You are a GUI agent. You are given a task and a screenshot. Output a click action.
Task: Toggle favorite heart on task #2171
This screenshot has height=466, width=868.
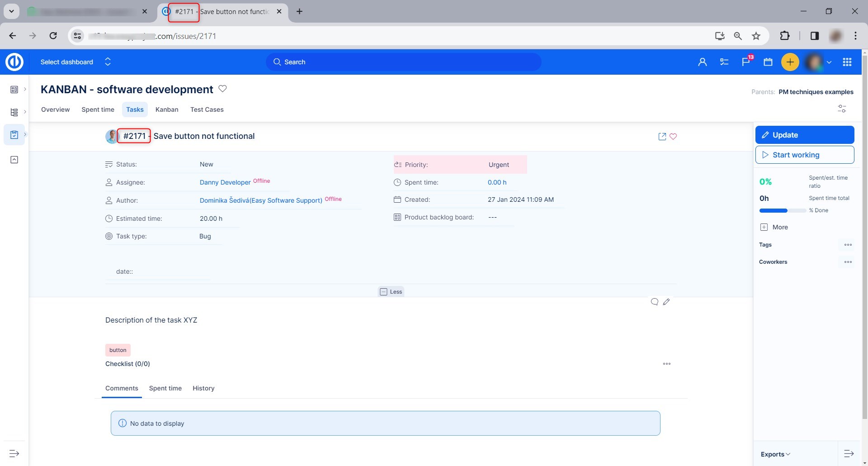coord(673,137)
